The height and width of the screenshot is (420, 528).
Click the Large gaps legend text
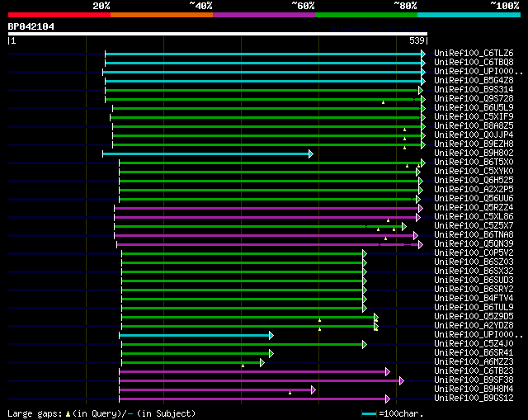click(x=35, y=414)
